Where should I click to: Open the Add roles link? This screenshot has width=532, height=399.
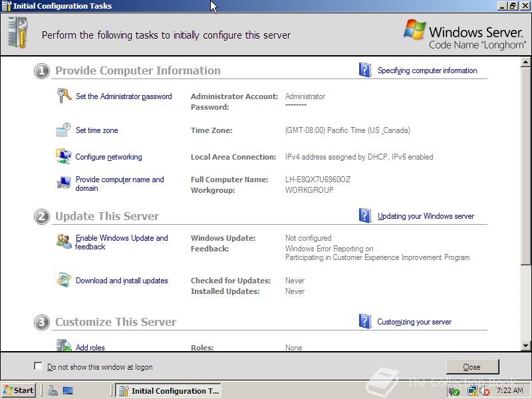pos(90,347)
